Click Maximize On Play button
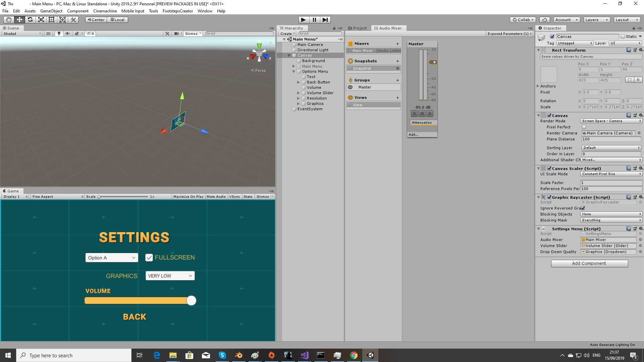 (188, 197)
